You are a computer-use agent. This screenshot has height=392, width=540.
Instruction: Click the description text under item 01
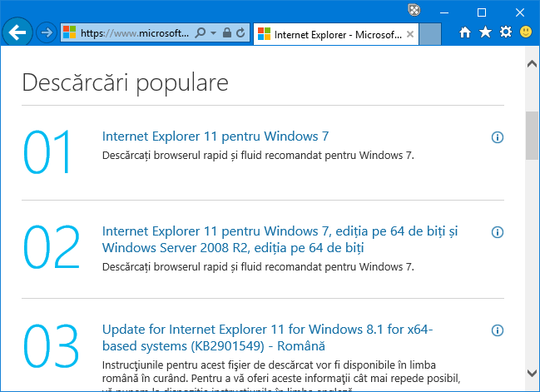tap(258, 156)
